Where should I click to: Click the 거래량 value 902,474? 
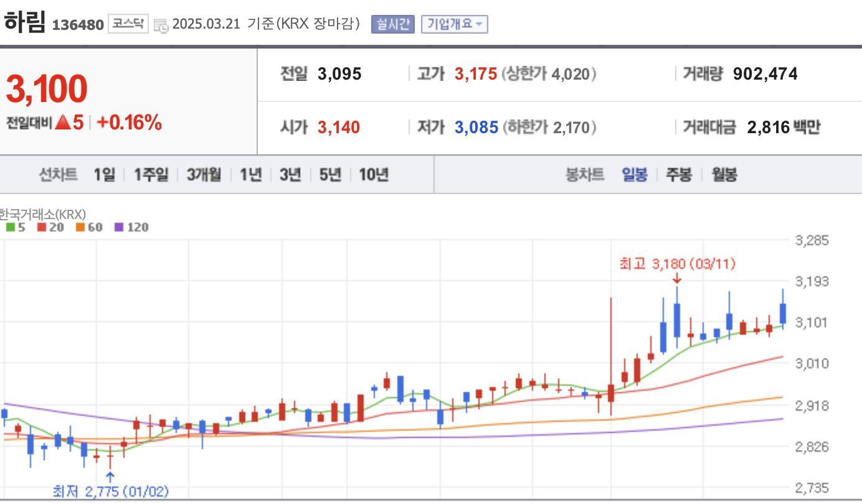click(765, 74)
